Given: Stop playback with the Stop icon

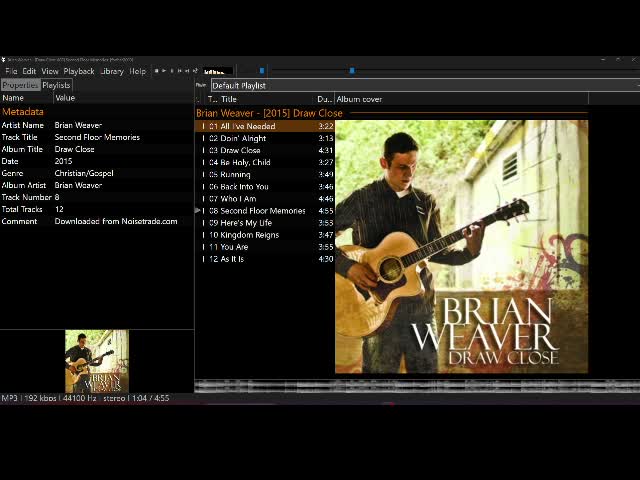Looking at the screenshot, I should pyautogui.click(x=156, y=71).
